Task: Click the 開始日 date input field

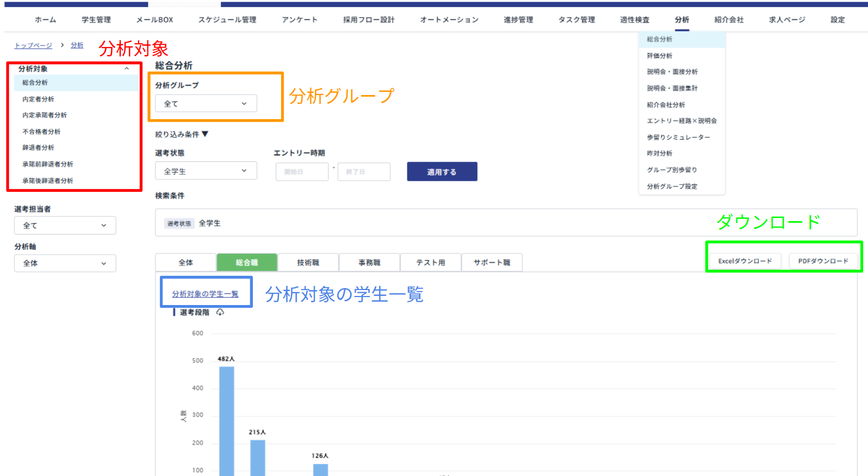Action: tap(302, 172)
